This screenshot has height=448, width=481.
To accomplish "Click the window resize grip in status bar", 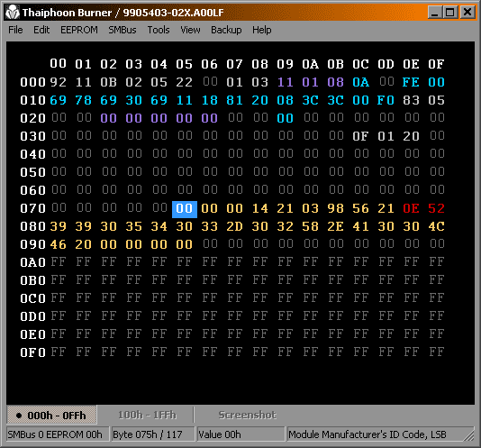I will tap(468, 435).
